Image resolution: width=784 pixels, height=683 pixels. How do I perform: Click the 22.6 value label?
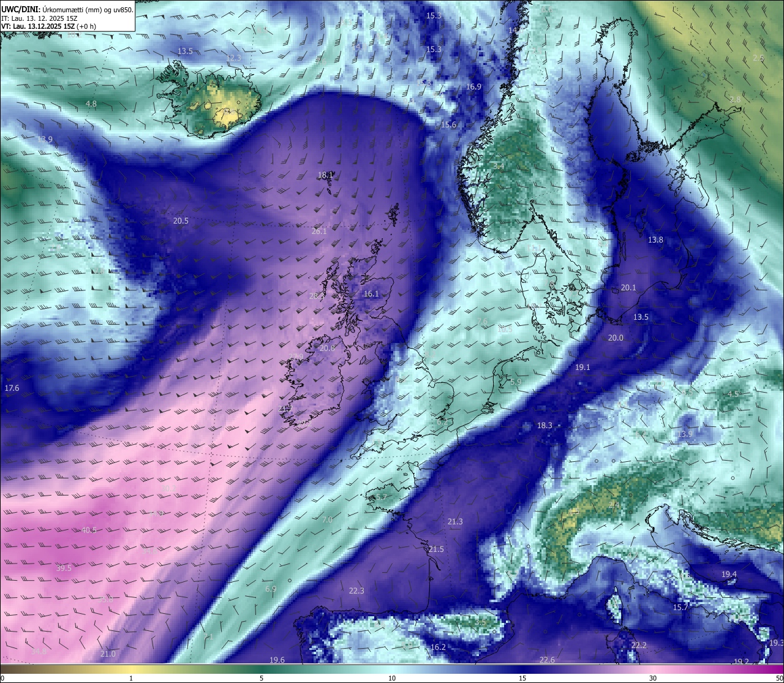point(547,660)
